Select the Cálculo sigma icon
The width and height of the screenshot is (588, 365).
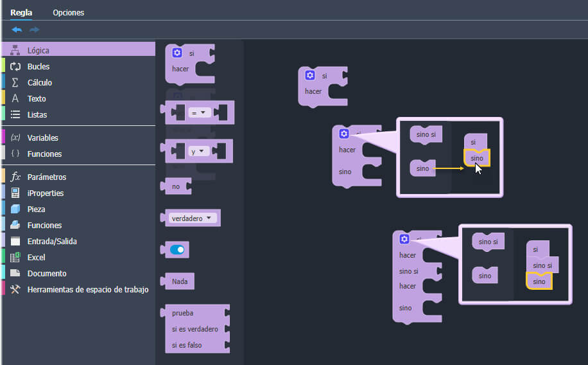click(x=15, y=83)
